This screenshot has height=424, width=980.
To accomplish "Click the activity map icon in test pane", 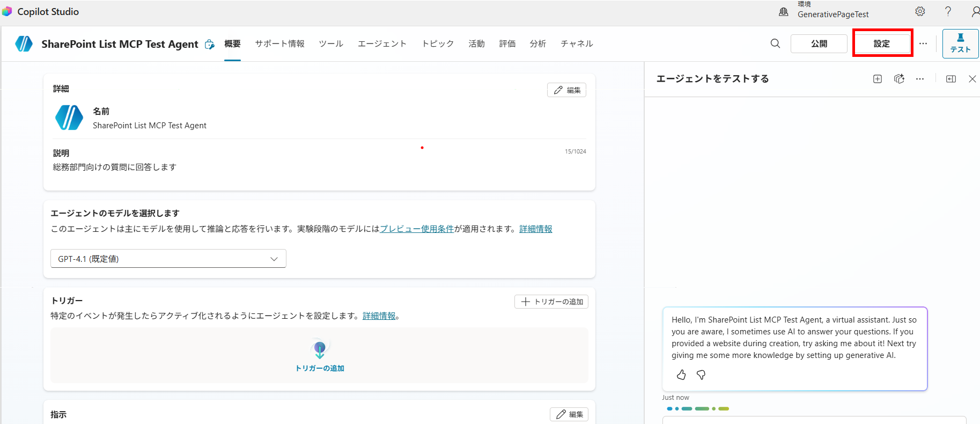I will (900, 79).
